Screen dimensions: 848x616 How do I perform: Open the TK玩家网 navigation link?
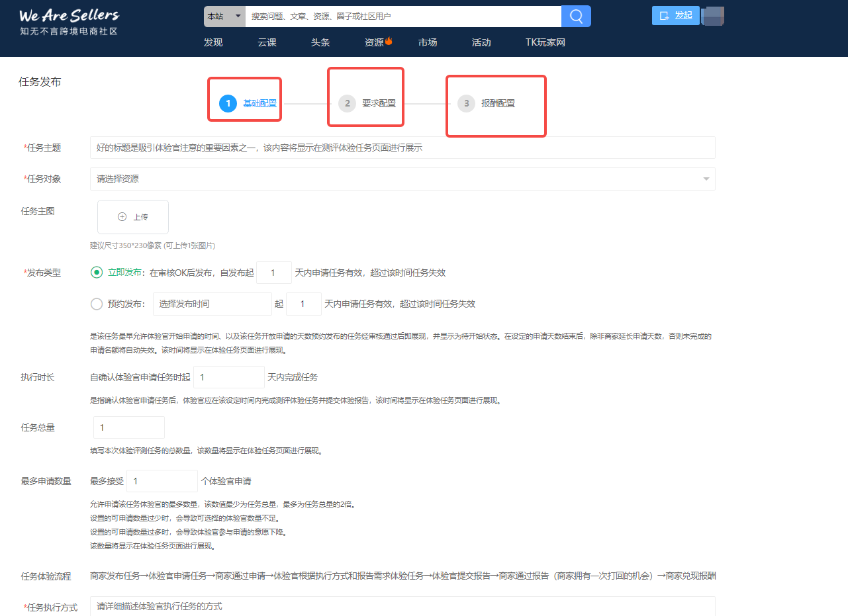pyautogui.click(x=545, y=42)
